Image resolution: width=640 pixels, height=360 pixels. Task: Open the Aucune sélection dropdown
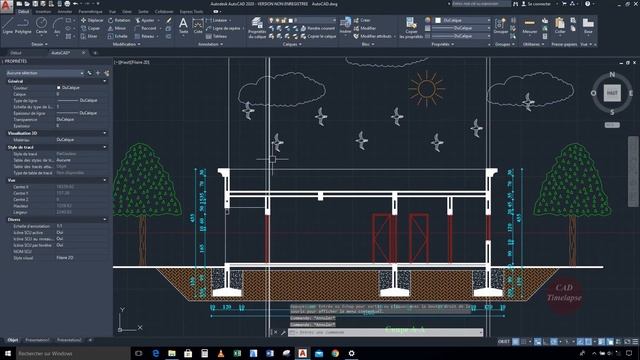44,73
